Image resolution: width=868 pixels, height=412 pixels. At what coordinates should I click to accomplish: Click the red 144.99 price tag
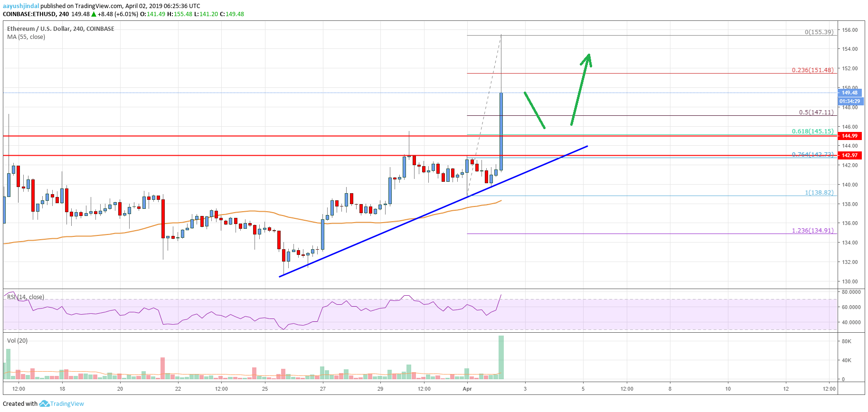tap(849, 136)
